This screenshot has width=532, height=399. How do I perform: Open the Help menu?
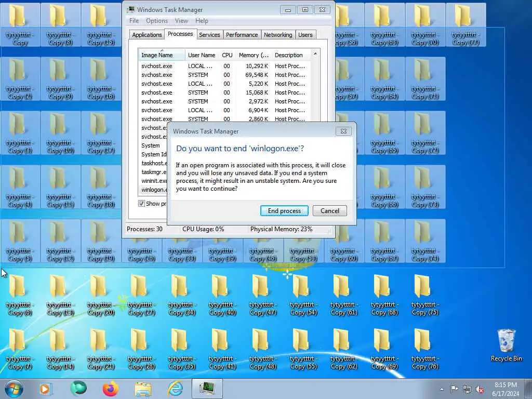click(202, 21)
